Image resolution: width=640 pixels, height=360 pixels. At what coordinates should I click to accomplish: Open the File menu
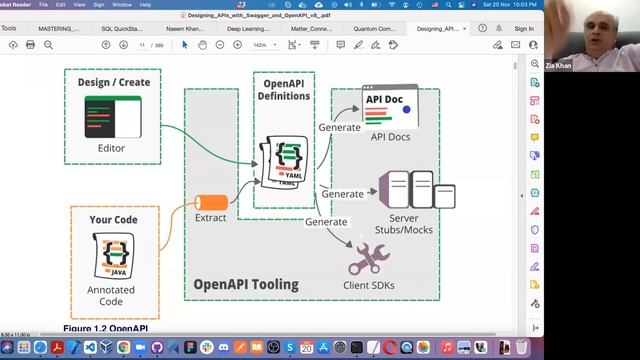pos(43,5)
